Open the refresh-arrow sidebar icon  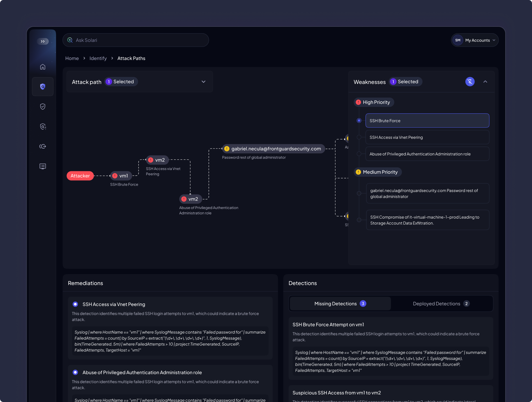pos(43,146)
